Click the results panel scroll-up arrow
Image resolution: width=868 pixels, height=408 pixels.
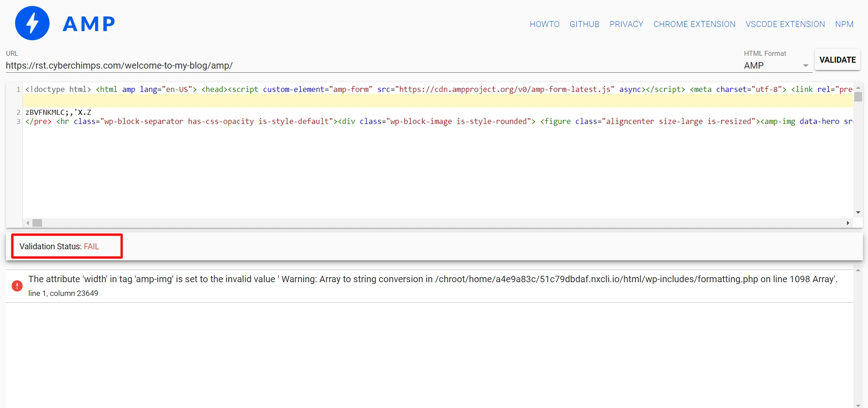(x=858, y=270)
